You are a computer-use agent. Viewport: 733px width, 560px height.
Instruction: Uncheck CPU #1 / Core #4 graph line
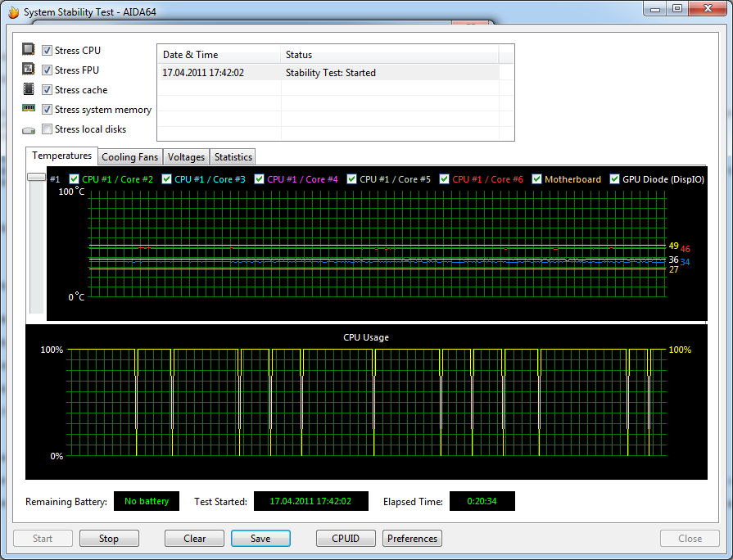259,179
